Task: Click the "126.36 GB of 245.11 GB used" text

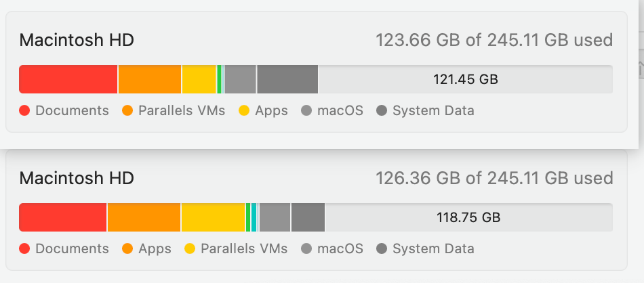Action: coord(494,178)
